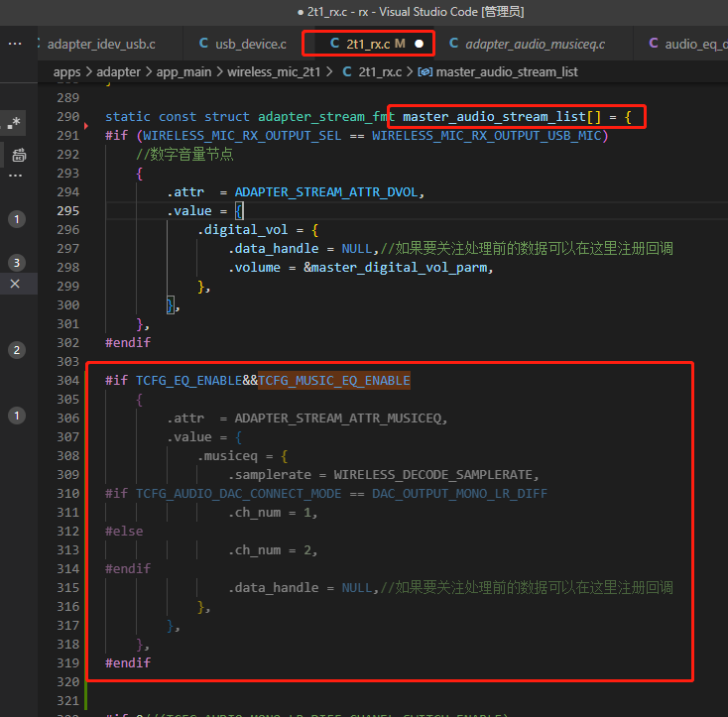Click the match-count badge showing 2

(17, 350)
